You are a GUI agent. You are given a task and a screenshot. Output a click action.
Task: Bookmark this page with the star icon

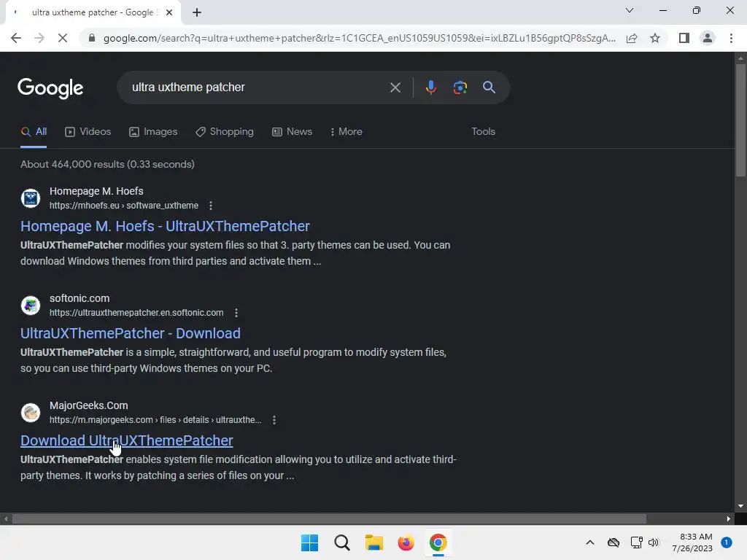point(655,38)
